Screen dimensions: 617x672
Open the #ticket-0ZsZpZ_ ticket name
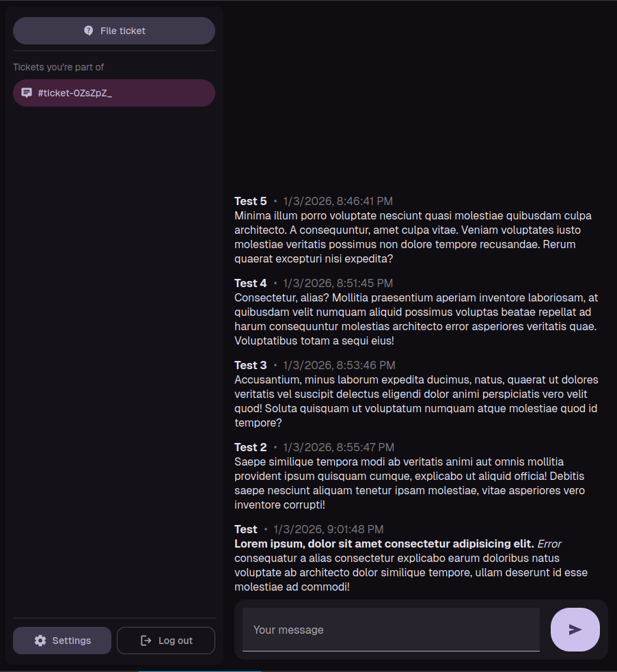pos(75,93)
